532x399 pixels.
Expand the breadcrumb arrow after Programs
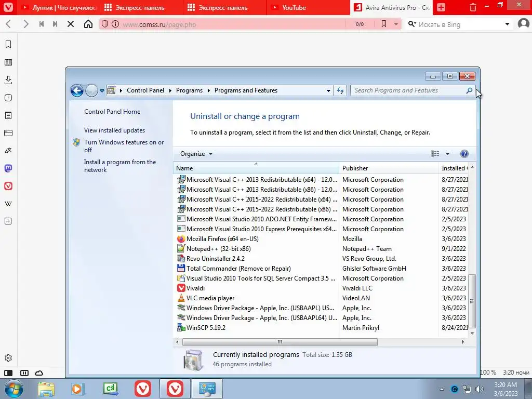tap(208, 90)
